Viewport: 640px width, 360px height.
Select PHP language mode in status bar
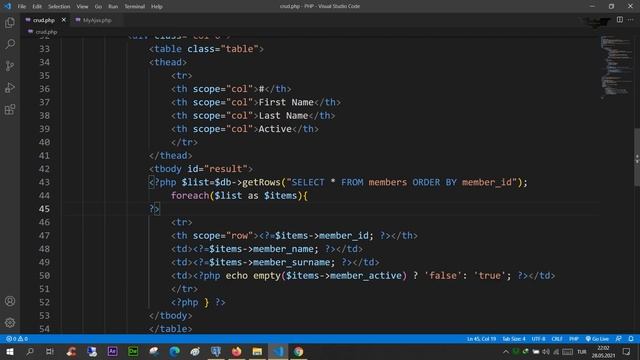[573, 339]
